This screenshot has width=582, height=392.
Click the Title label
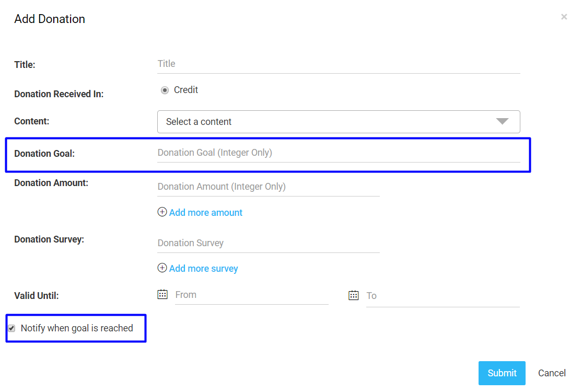(25, 65)
